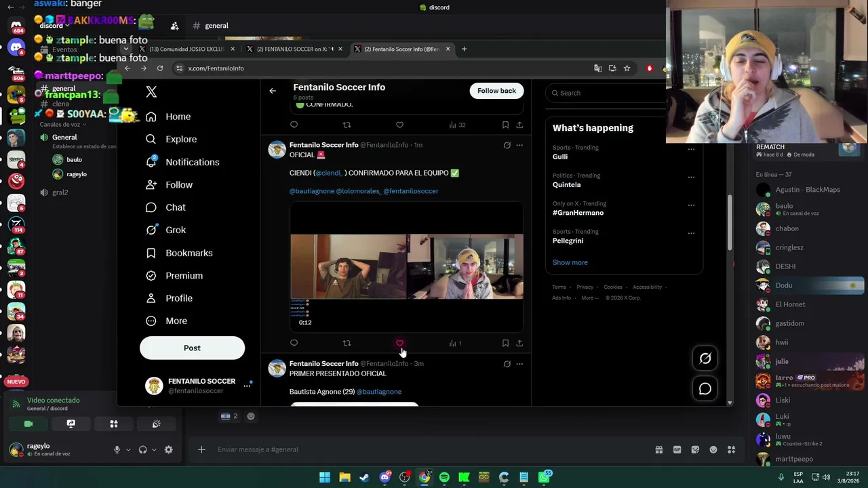Viewport: 868px width, 488px height.
Task: Open Grok actions on the 3m tweet
Action: coord(507,364)
